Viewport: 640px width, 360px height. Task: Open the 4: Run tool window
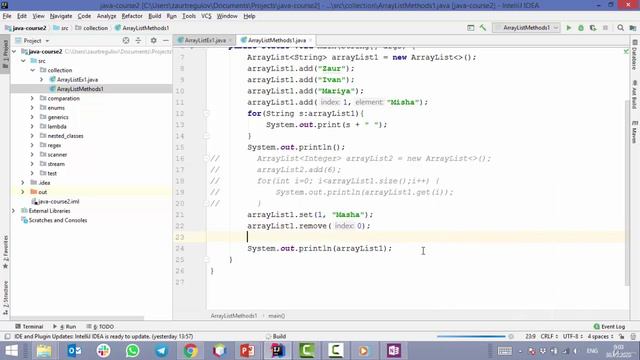[x=64, y=327]
